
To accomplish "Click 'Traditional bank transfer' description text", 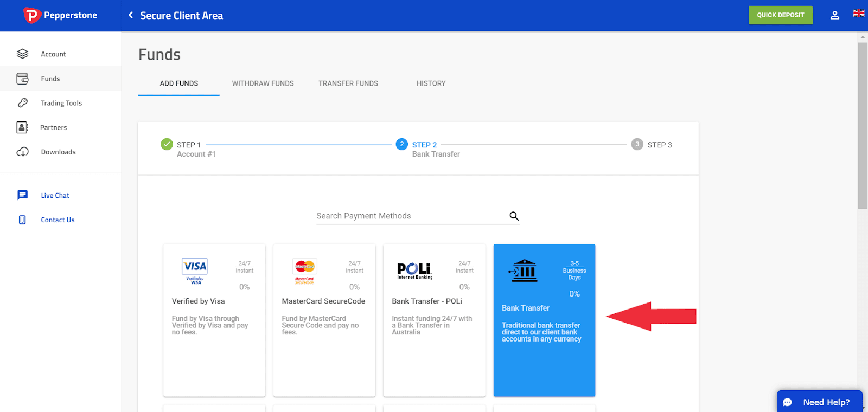I will [x=541, y=332].
